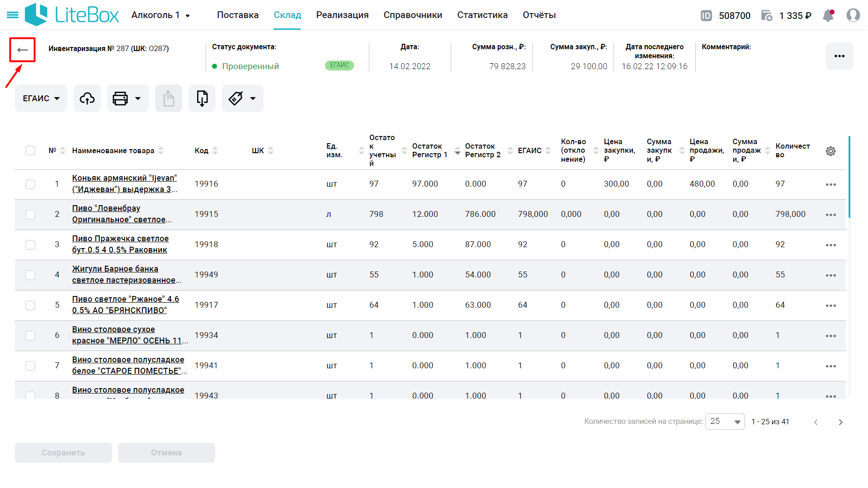Viewport: 868px width, 488px height.
Task: Open the ID 508700 indicator
Action: tap(726, 15)
